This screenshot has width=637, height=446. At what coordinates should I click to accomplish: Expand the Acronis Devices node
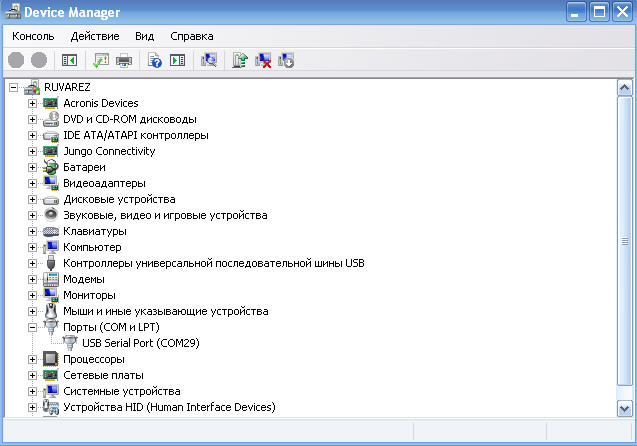point(33,103)
